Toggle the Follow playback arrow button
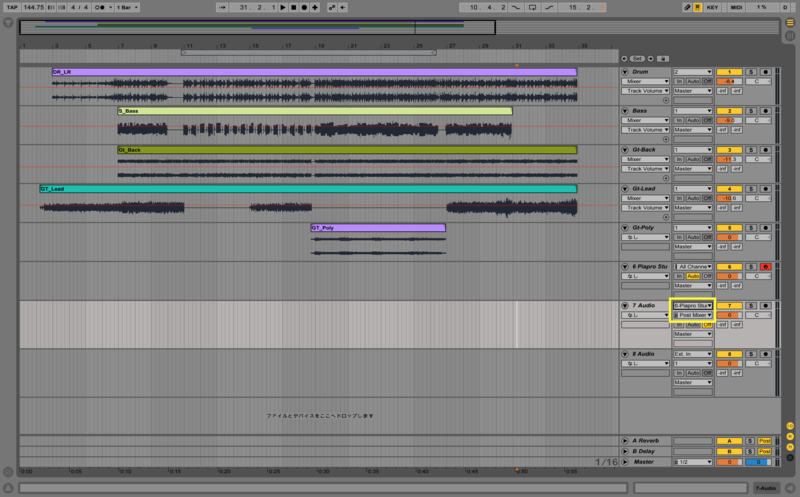800x497 pixels. coord(222,7)
